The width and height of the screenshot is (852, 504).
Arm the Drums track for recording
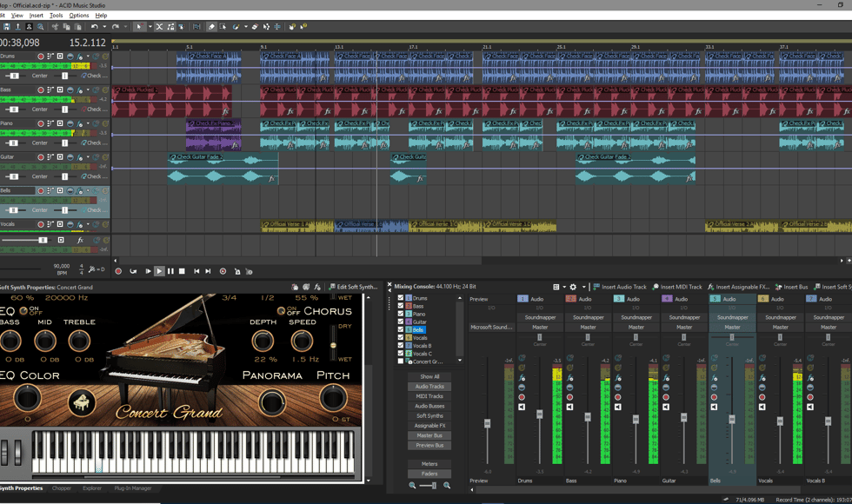[x=41, y=56]
